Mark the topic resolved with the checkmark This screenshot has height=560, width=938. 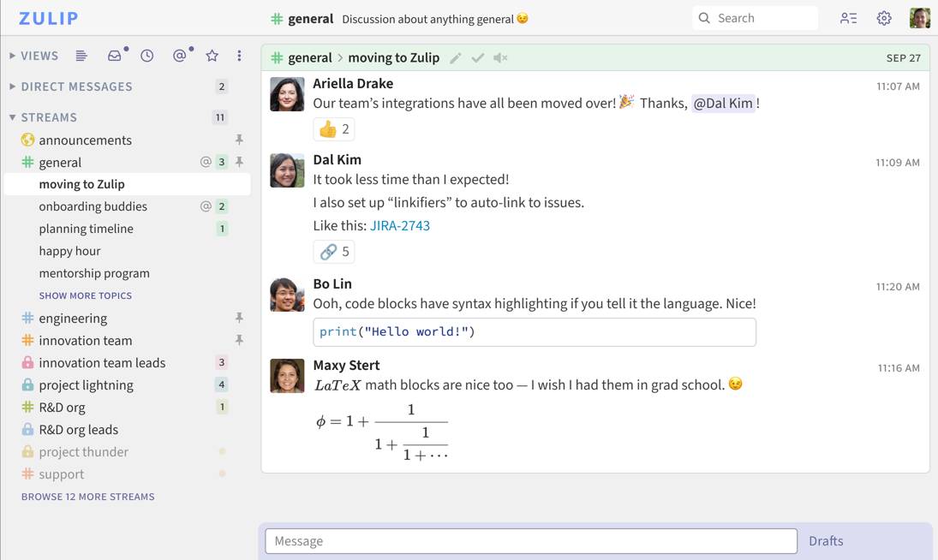coord(478,57)
